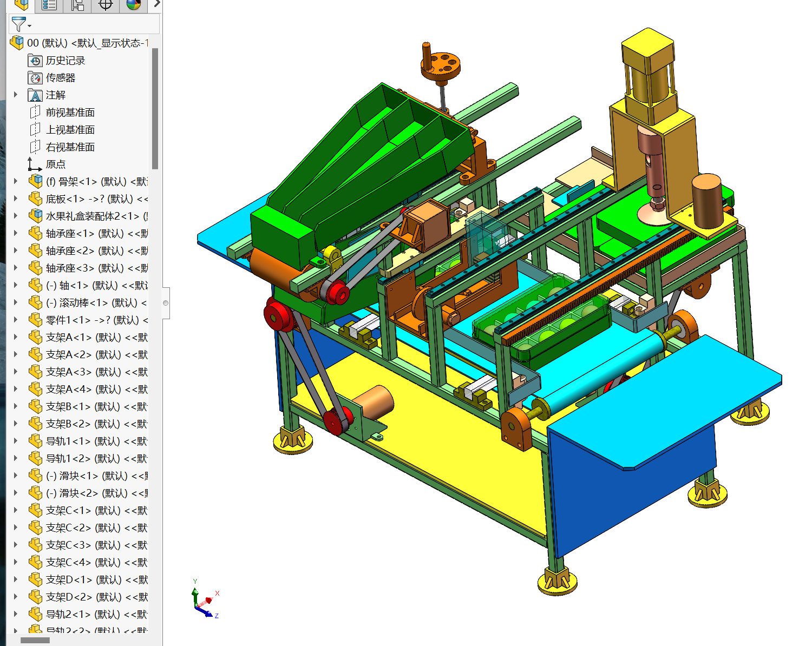Click the DisplayManager colored sphere tab icon
The image size is (812, 646).
click(x=133, y=4)
